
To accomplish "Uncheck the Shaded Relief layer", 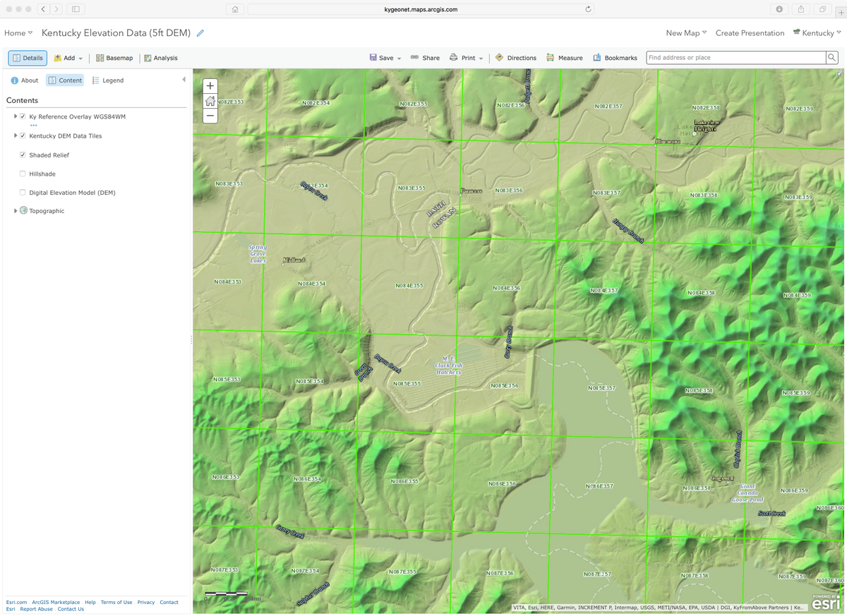I will pos(23,155).
